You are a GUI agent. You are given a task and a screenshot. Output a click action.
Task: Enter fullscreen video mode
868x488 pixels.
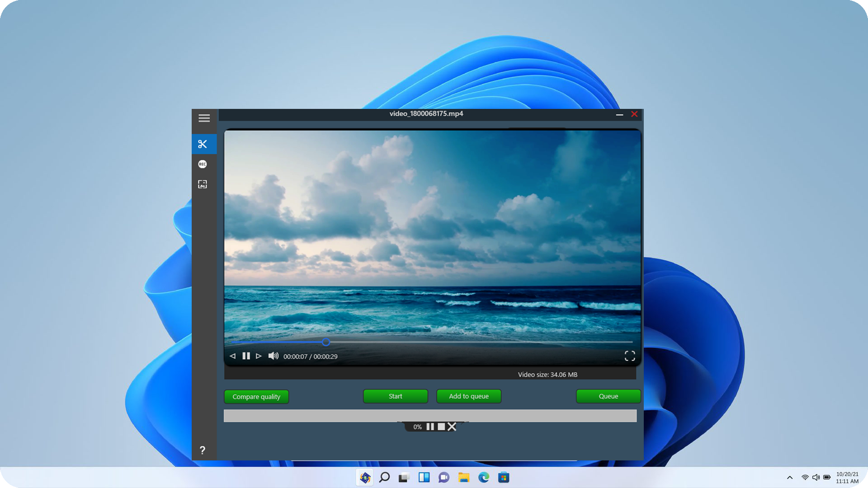click(x=630, y=356)
